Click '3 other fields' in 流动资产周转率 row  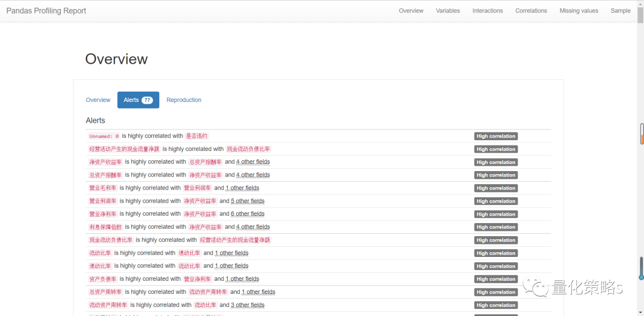point(247,305)
